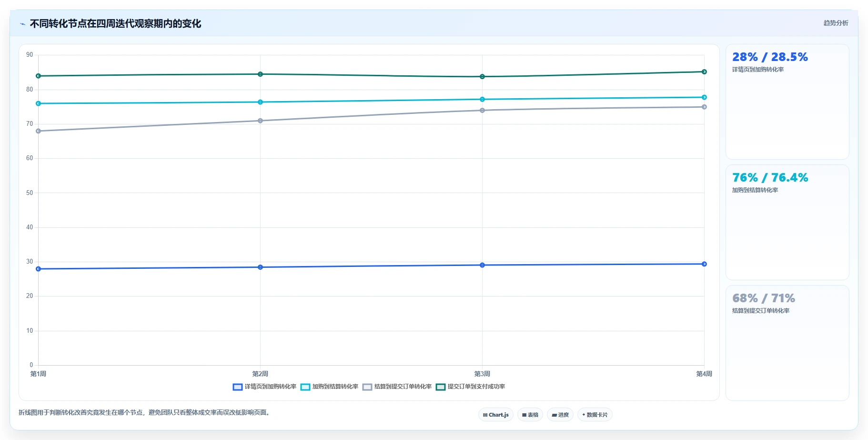The height and width of the screenshot is (440, 868).
Task: Click the cyan data point at 第3周
Action: pos(482,99)
